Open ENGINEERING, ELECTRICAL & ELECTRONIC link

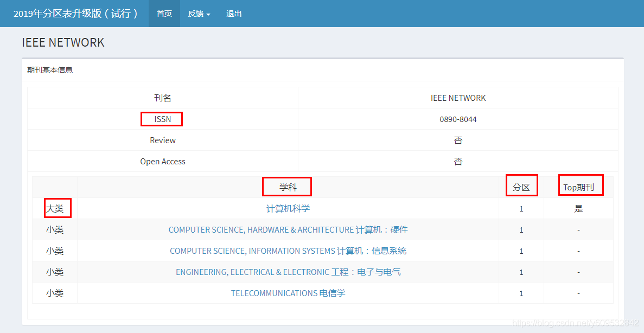click(x=288, y=272)
